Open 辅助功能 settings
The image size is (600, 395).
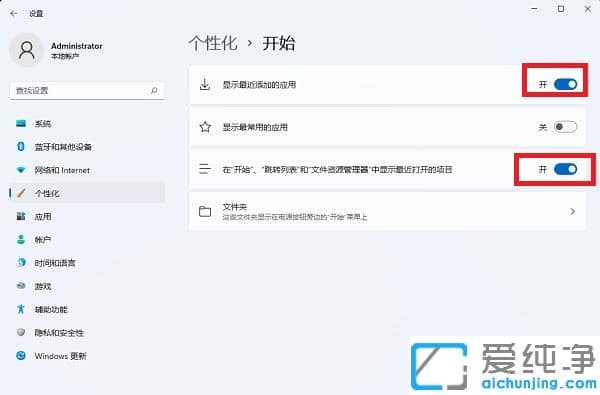tap(87, 309)
